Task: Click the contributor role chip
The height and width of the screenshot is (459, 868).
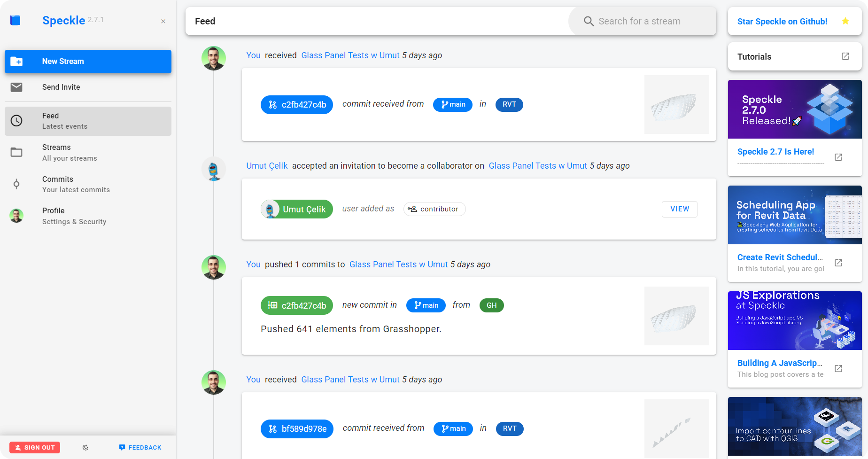Action: click(x=434, y=209)
